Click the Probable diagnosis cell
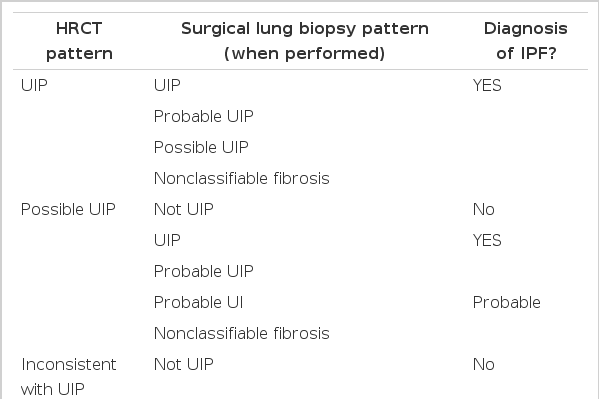The height and width of the screenshot is (399, 599). coord(507,302)
